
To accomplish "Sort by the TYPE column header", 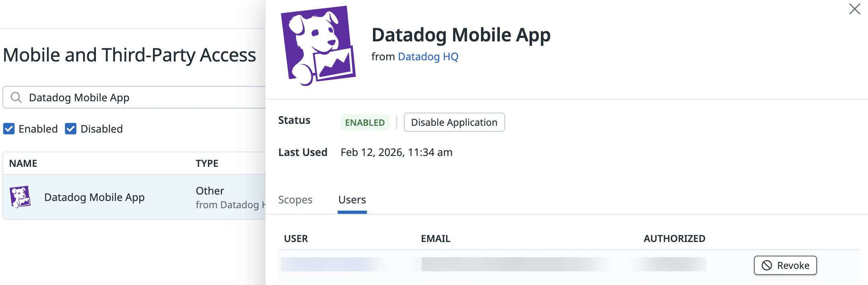I will (207, 163).
